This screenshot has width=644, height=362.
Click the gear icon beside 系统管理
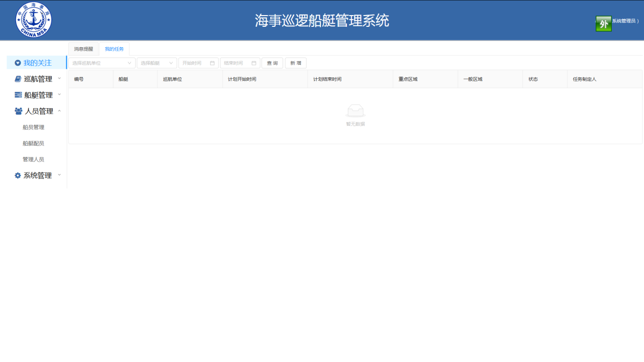pos(18,175)
